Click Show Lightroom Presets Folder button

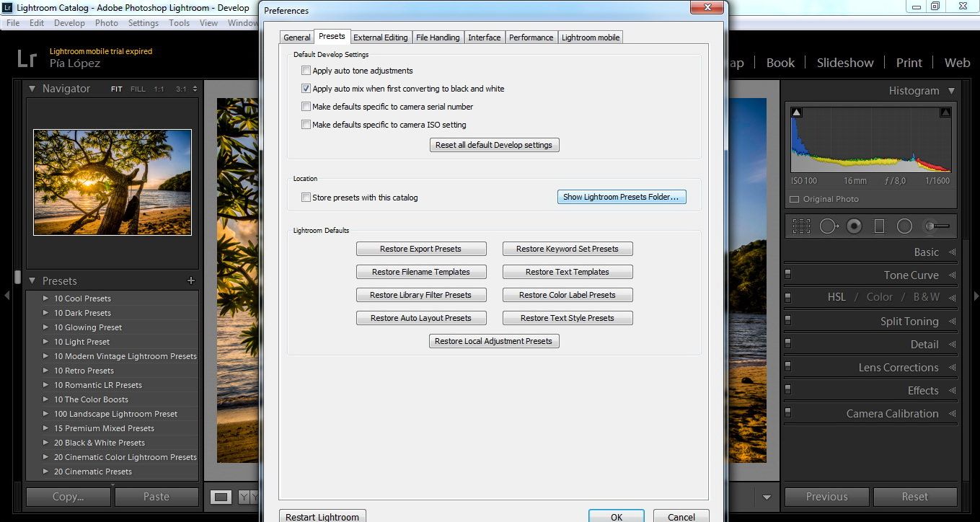621,196
